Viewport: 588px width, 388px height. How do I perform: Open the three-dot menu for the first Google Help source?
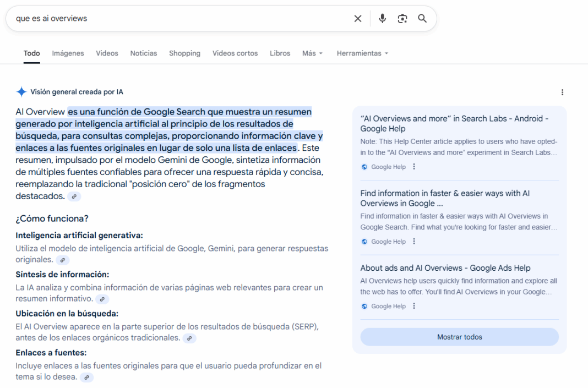coord(414,167)
